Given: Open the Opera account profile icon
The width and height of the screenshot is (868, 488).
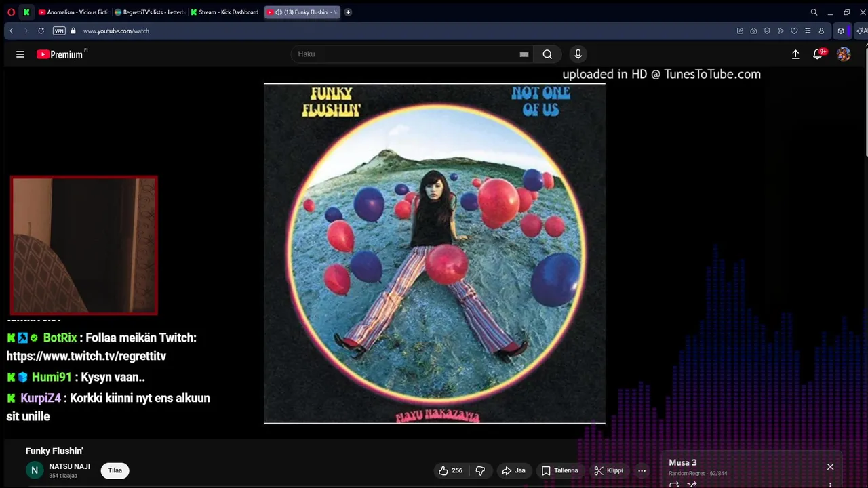Looking at the screenshot, I should tap(821, 30).
